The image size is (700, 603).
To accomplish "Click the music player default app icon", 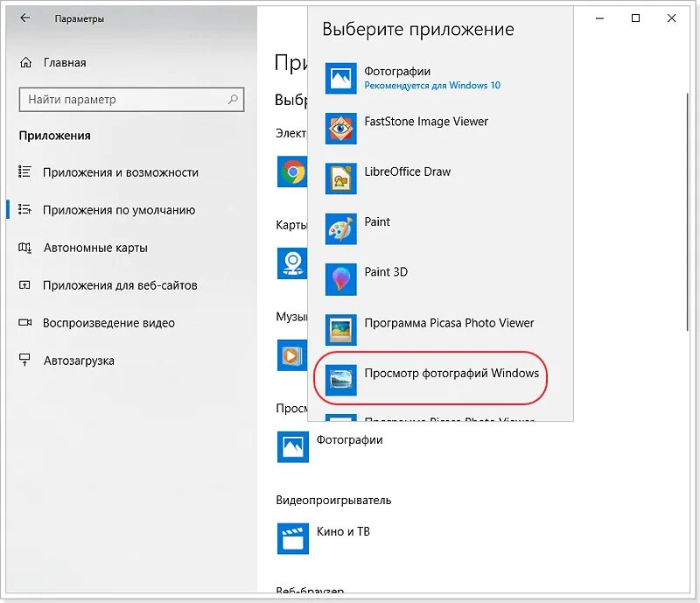I will 292,355.
